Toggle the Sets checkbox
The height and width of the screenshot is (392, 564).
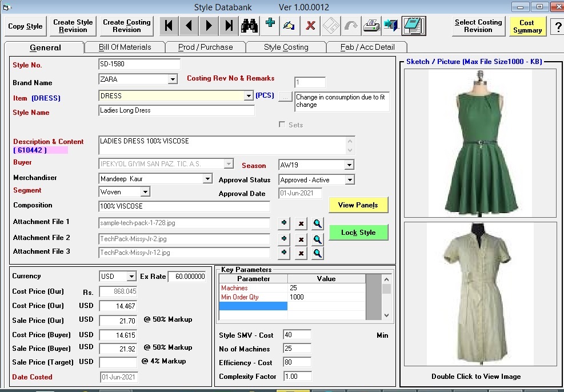282,125
